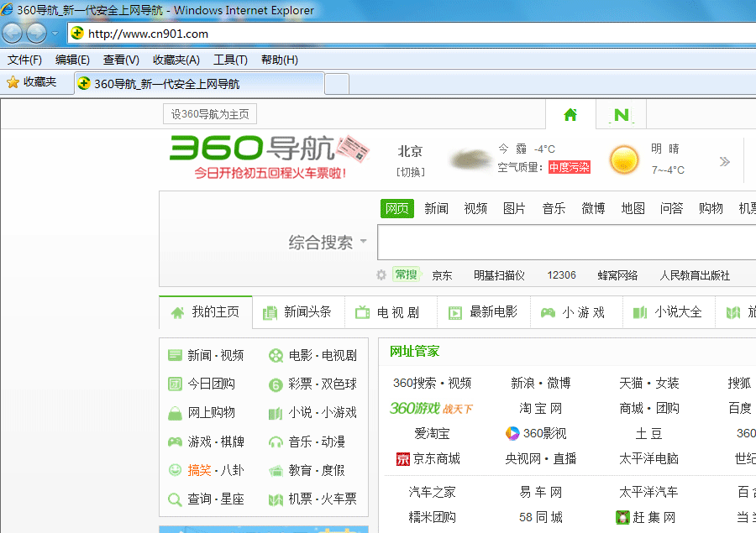This screenshot has height=533, width=756.
Task: Click the 赶集网 green icon
Action: (622, 517)
